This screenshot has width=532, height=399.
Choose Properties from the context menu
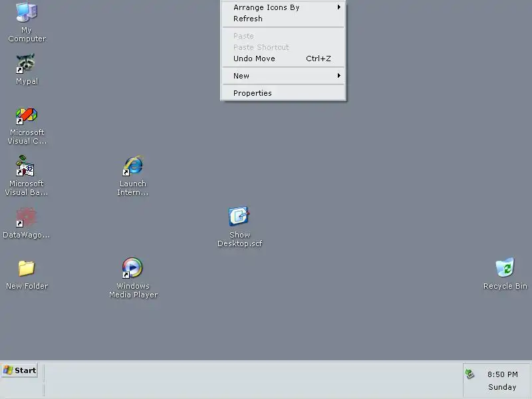coord(283,93)
